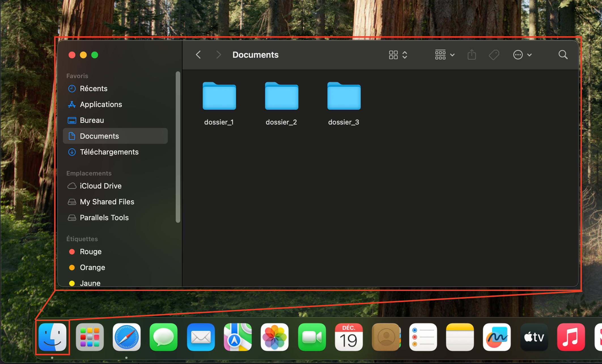Open Safari from the Dock

point(127,337)
